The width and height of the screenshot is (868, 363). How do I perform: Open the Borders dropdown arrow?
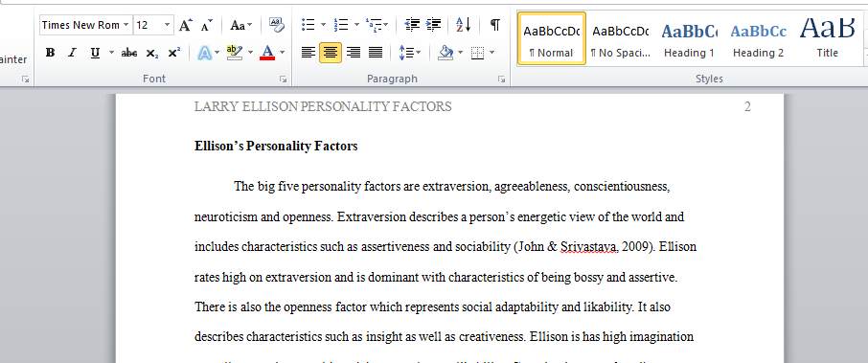click(492, 53)
